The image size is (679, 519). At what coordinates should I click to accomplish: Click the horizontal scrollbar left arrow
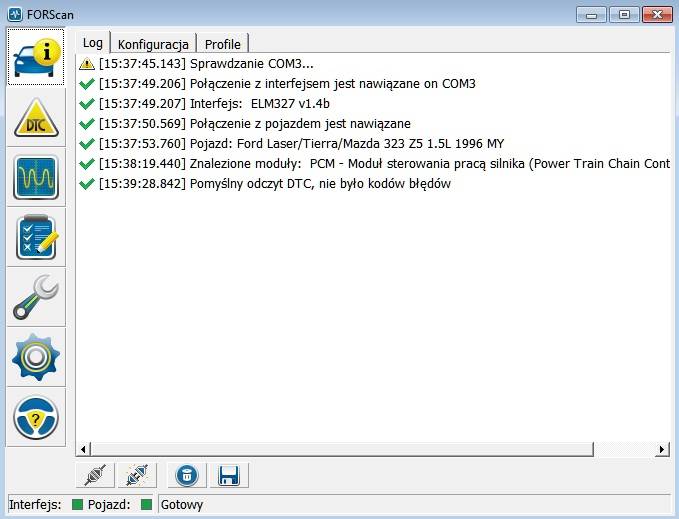[84, 448]
